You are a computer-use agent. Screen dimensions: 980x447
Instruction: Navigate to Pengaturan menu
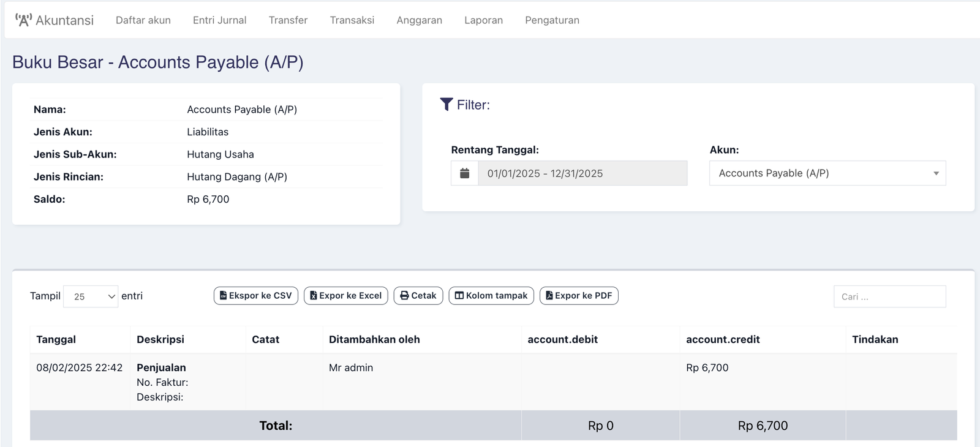pyautogui.click(x=552, y=20)
